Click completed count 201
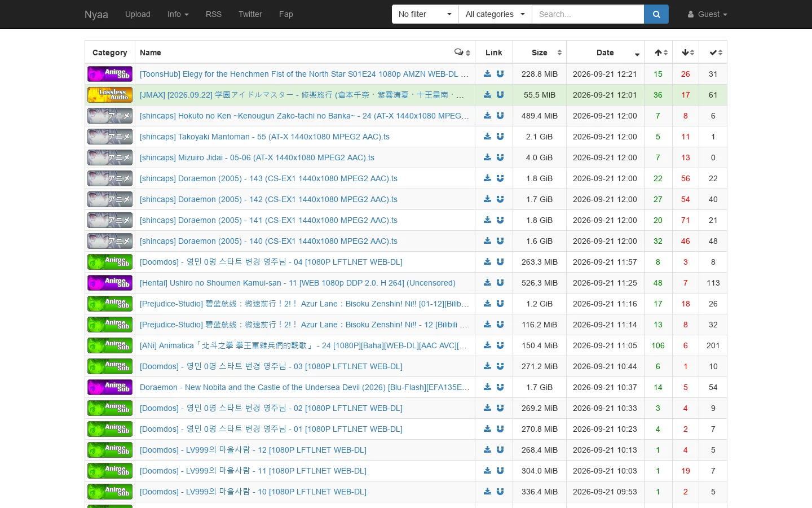Viewport: 812px width, 508px height. pos(713,345)
